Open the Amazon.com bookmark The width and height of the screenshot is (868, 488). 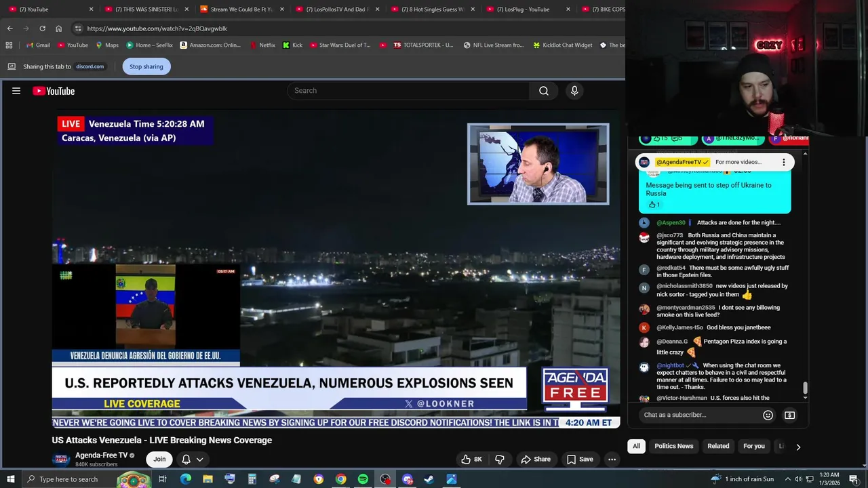pos(210,45)
